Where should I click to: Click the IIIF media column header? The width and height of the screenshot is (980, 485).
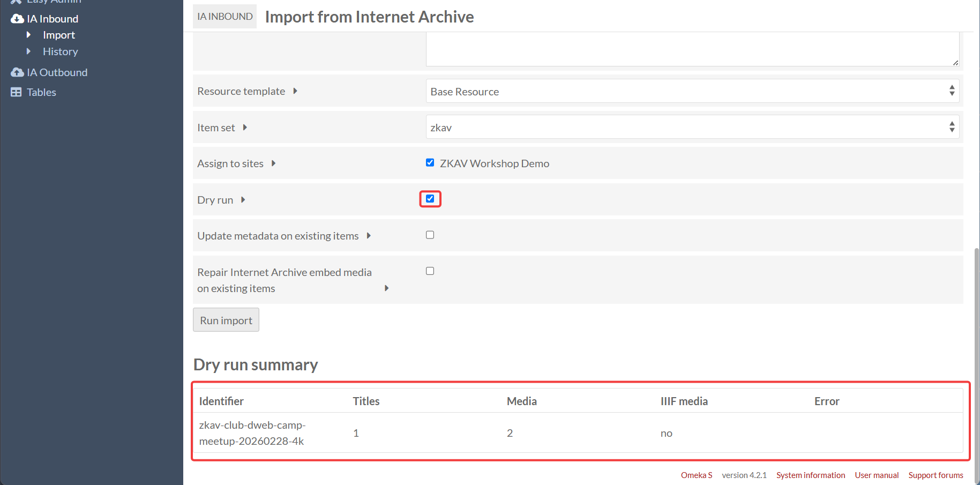684,401
